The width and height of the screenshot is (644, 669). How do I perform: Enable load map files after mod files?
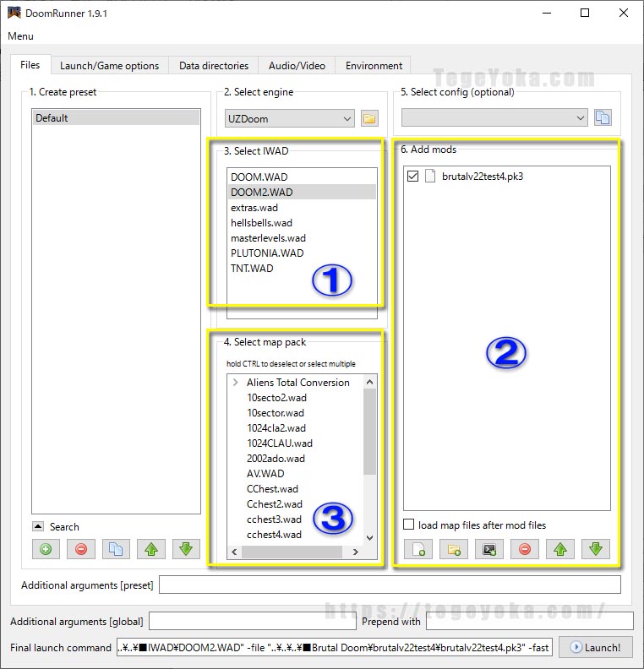coord(410,525)
